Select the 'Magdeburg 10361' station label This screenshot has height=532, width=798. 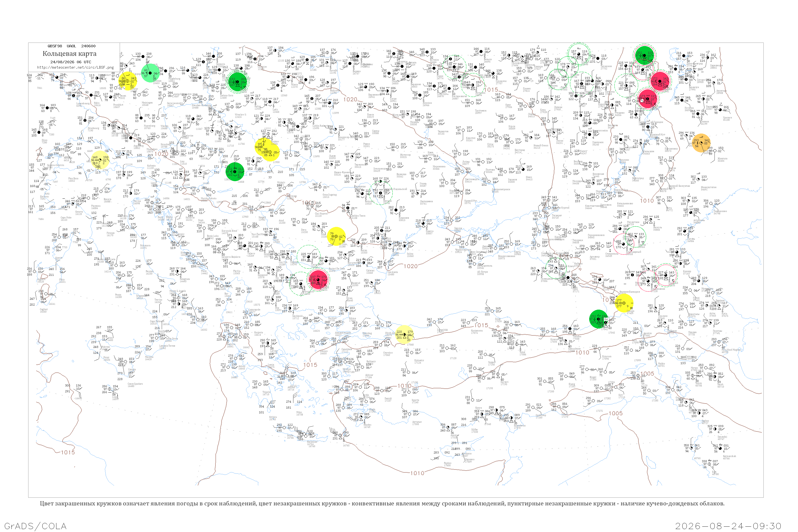(x=175, y=80)
